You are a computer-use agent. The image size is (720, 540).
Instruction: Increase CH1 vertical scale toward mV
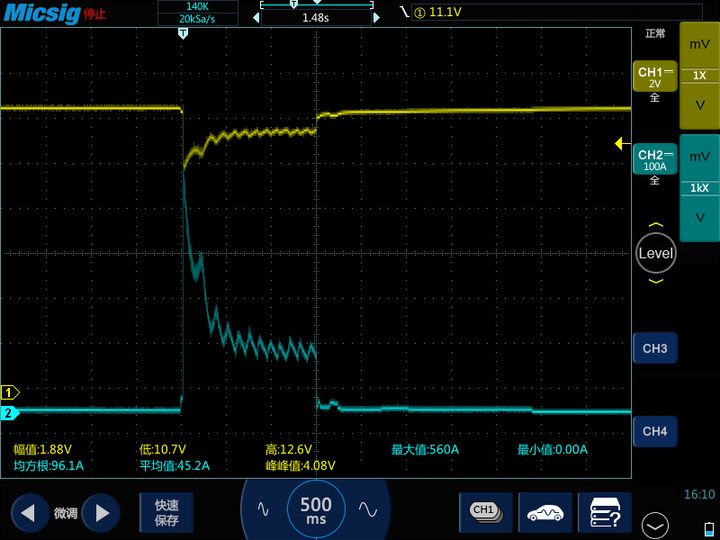699,45
